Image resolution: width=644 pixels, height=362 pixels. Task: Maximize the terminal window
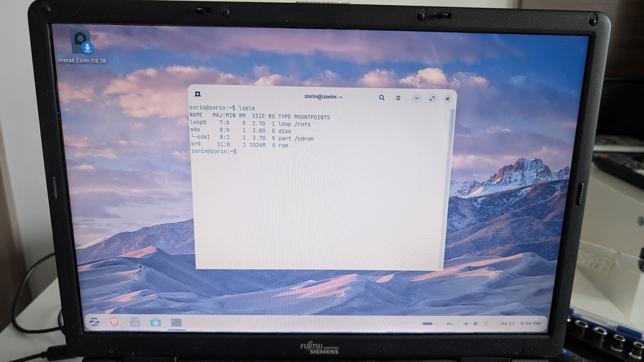point(432,99)
